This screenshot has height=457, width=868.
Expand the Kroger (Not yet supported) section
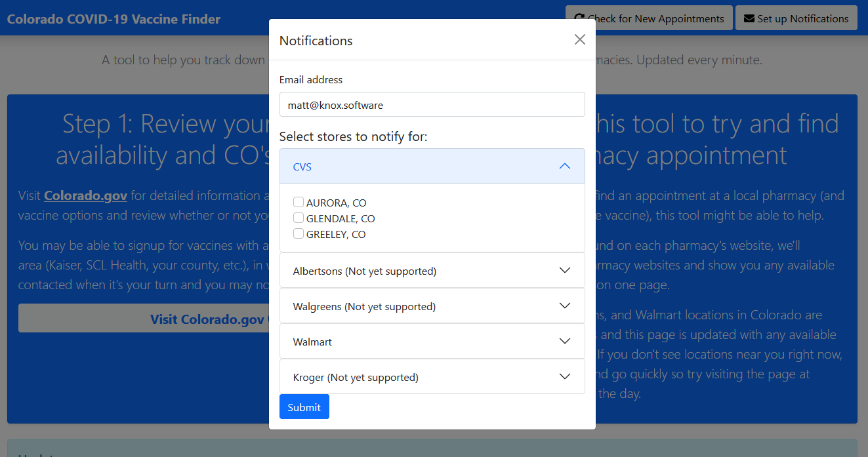[432, 377]
